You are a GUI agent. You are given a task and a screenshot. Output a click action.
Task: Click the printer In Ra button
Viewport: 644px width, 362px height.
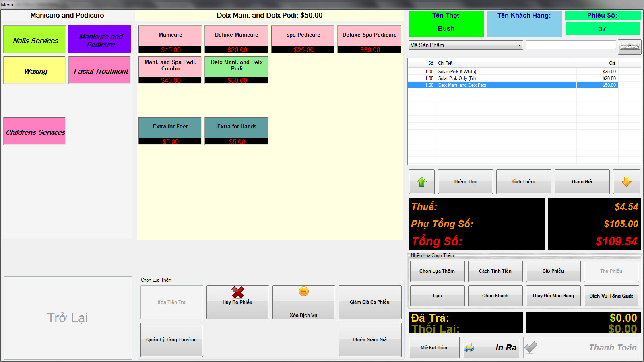click(x=491, y=348)
